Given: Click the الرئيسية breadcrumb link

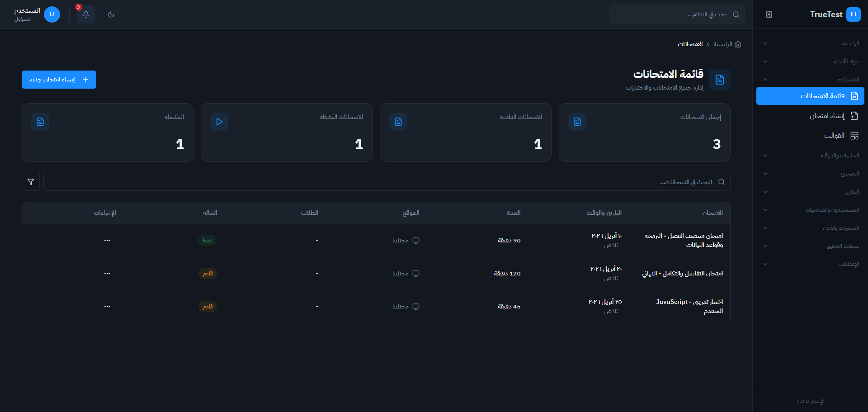Looking at the screenshot, I should coord(722,44).
